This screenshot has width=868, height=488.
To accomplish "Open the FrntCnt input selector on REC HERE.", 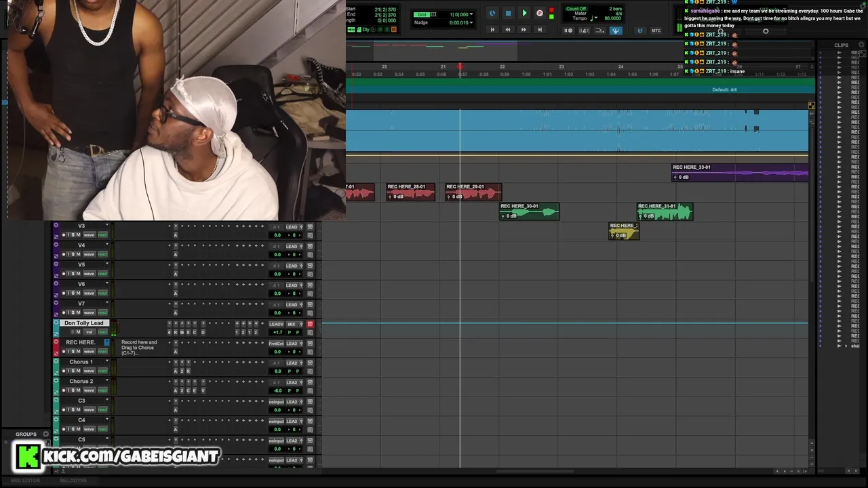I will (276, 344).
